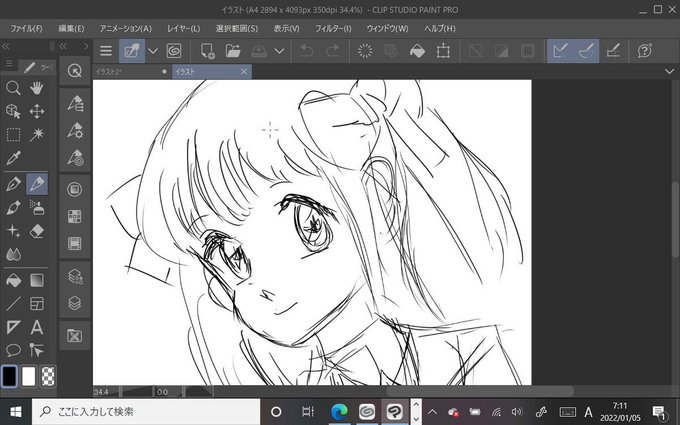
Task: Click the Open file folder icon
Action: [x=233, y=51]
